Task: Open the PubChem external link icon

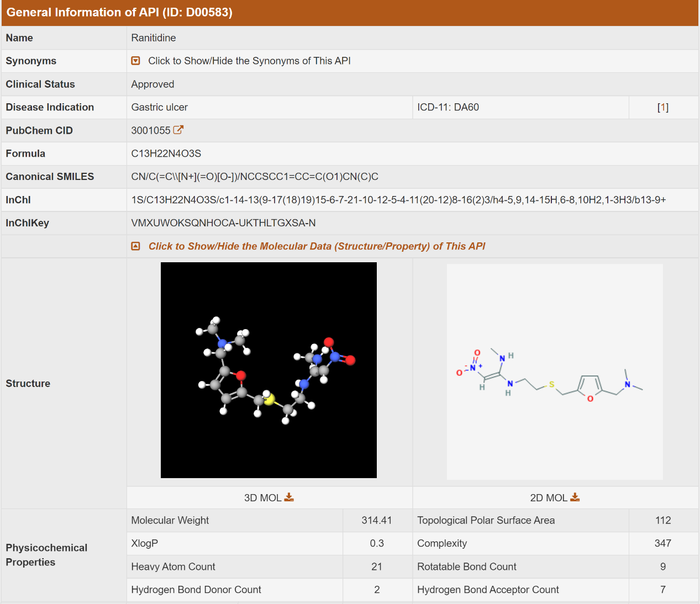Action: click(x=178, y=130)
